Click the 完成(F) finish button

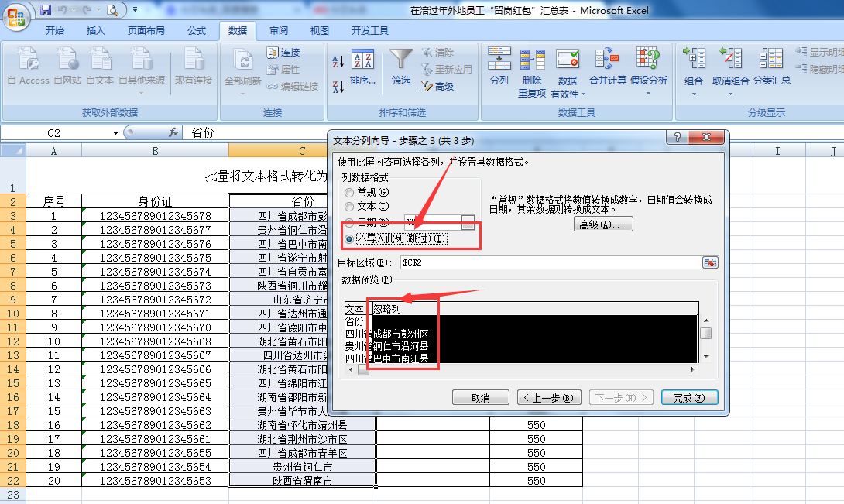(689, 397)
